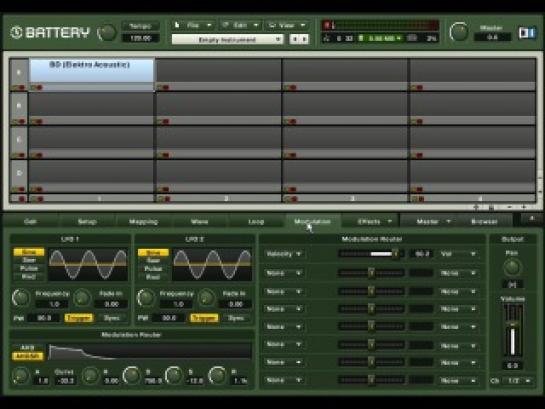Click the envelope Attack knob

20,376
